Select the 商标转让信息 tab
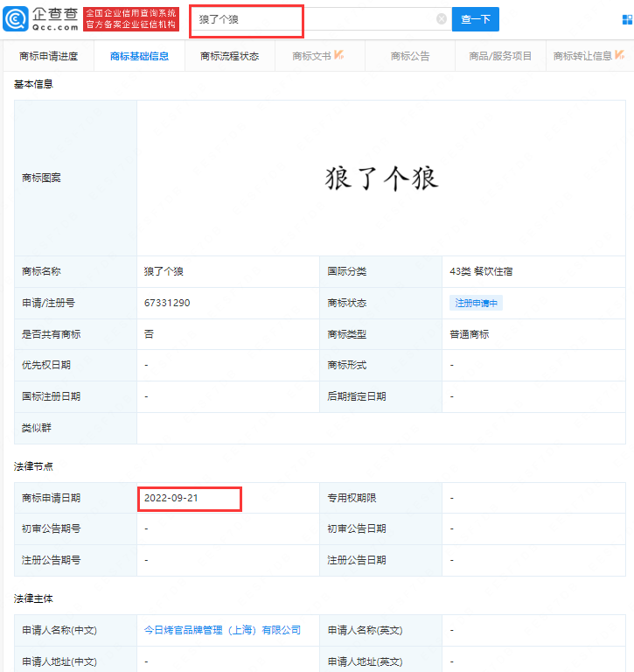634x672 pixels. (582, 56)
